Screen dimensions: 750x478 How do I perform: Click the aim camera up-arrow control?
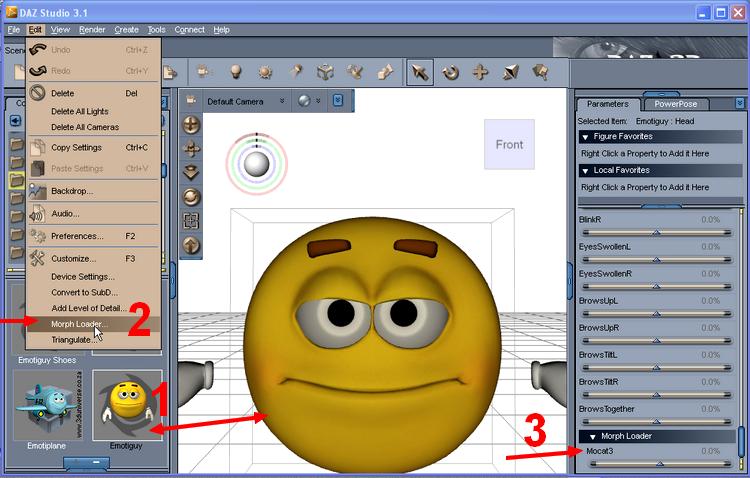(x=191, y=245)
